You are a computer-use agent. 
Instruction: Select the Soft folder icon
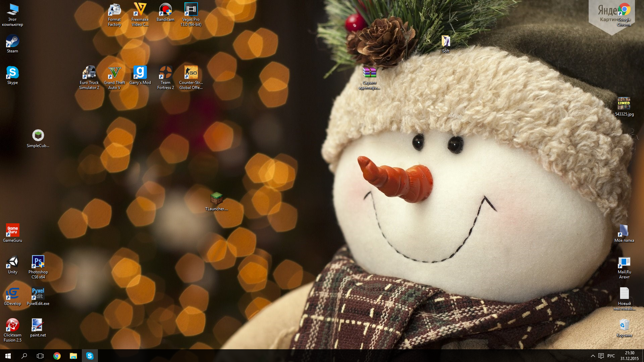446,44
